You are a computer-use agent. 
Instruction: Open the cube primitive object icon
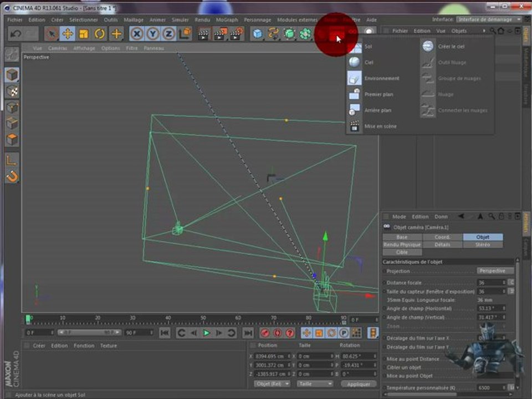point(257,34)
